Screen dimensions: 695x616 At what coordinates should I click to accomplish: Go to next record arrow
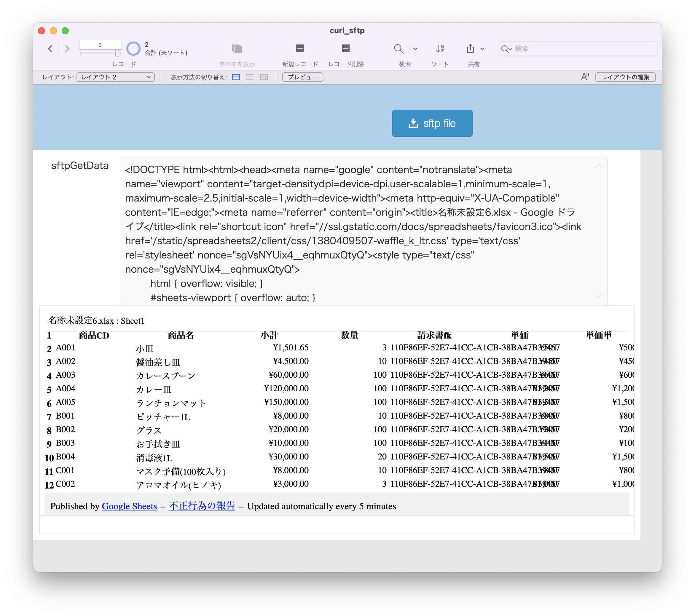pos(67,49)
